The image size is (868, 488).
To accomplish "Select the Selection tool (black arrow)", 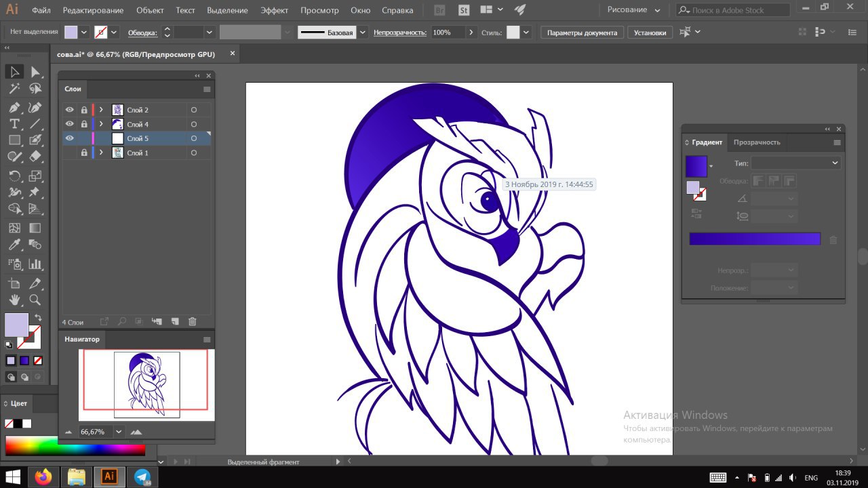I will (14, 72).
